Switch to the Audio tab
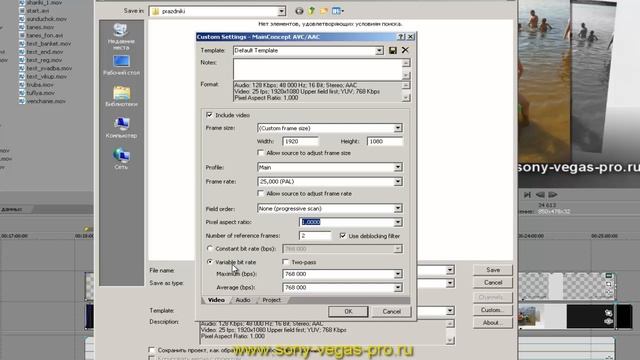Screen dimensions: 640x360 (243, 300)
